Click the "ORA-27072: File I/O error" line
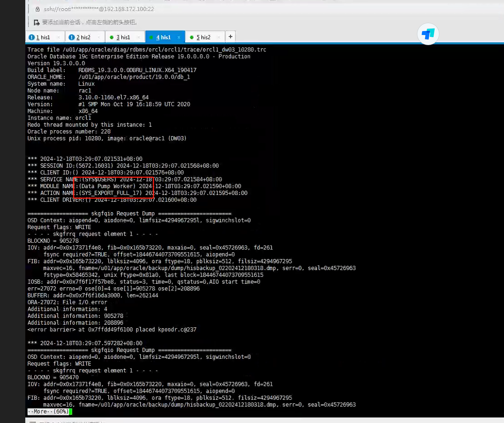The image size is (504, 423). (x=67, y=302)
